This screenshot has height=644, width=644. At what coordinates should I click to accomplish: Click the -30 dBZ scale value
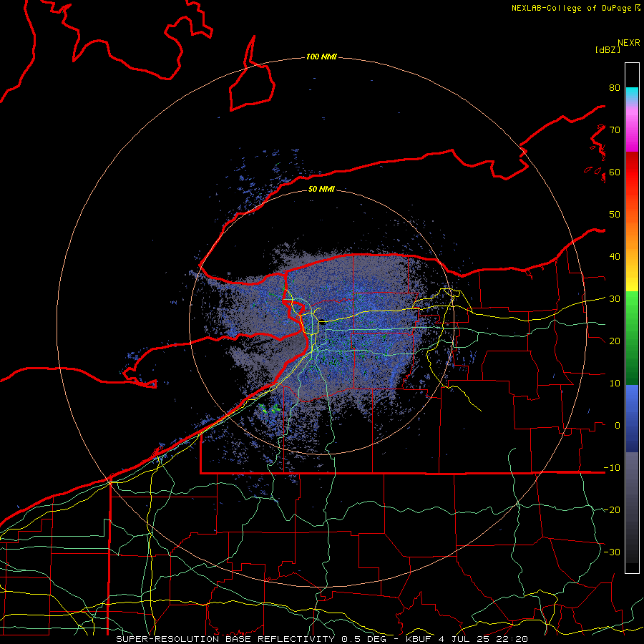tap(612, 552)
